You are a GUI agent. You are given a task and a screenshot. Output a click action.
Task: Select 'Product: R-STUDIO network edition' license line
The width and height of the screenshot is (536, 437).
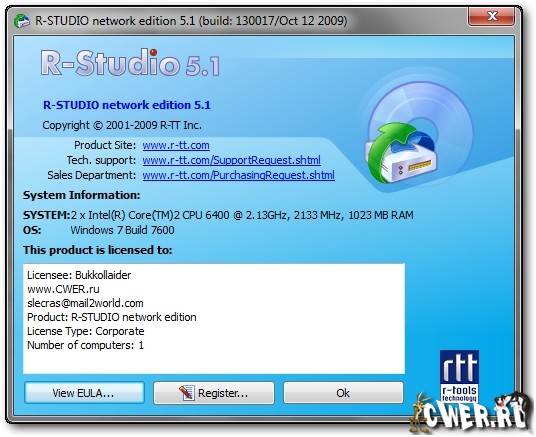coord(112,317)
